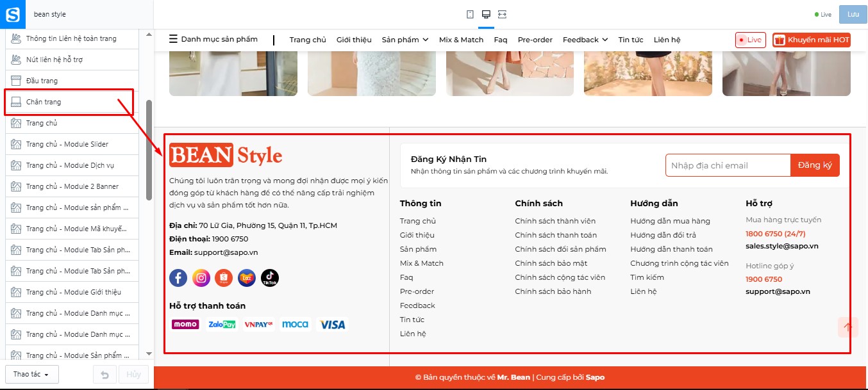868x390 pixels.
Task: Open the Đầu trang section
Action: pyautogui.click(x=72, y=81)
